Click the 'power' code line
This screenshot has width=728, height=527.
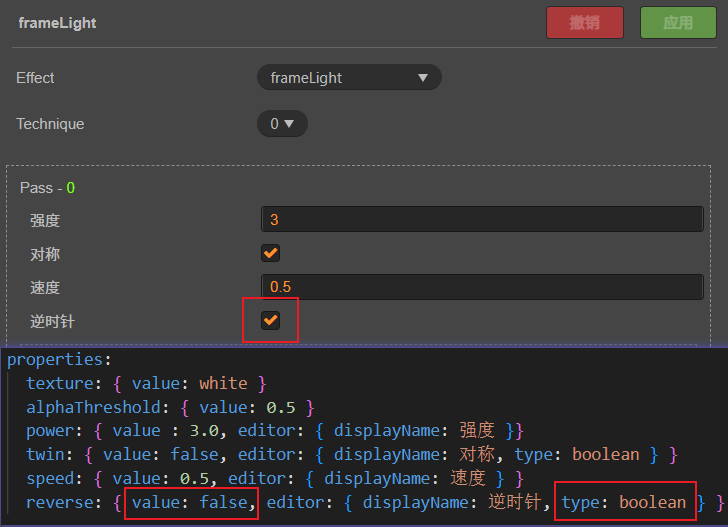pos(275,431)
